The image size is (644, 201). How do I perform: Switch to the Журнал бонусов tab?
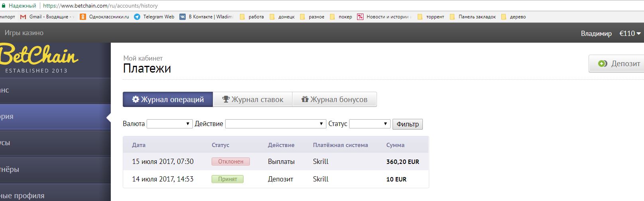click(334, 99)
